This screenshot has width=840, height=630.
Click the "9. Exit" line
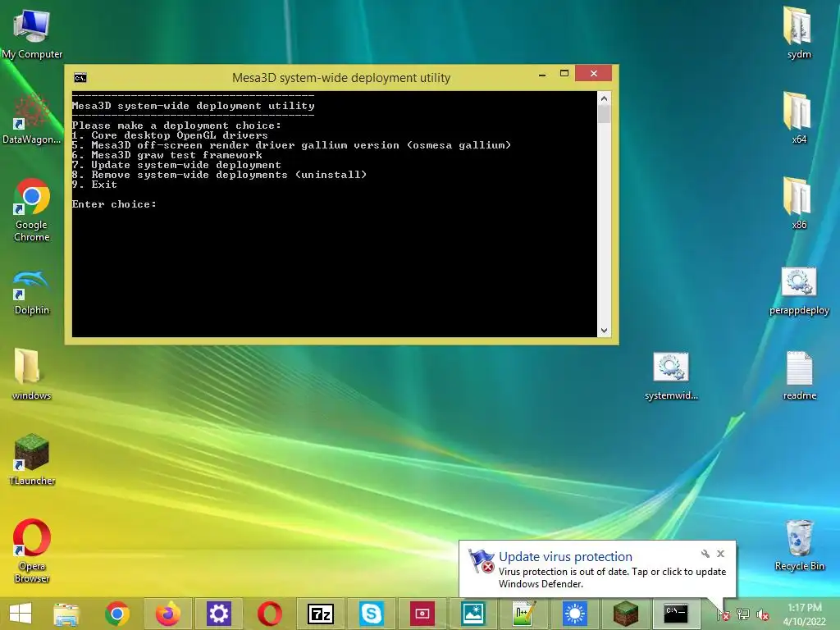click(94, 185)
